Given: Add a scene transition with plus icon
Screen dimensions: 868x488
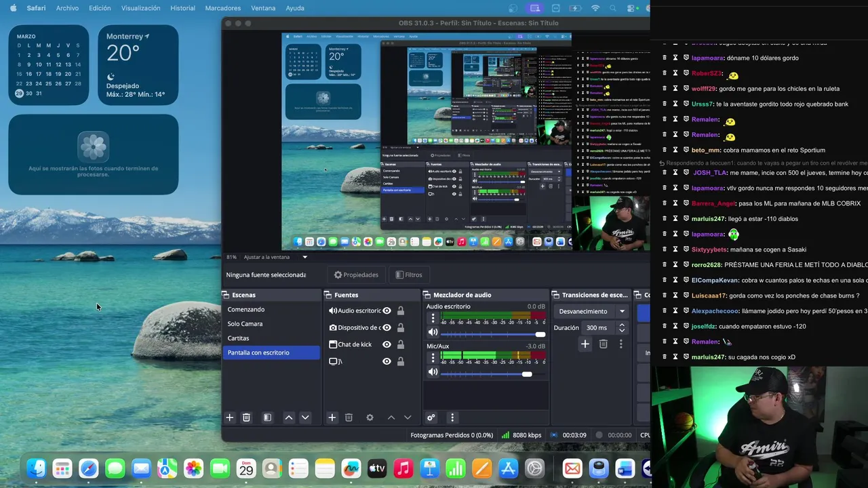Looking at the screenshot, I should pos(585,344).
